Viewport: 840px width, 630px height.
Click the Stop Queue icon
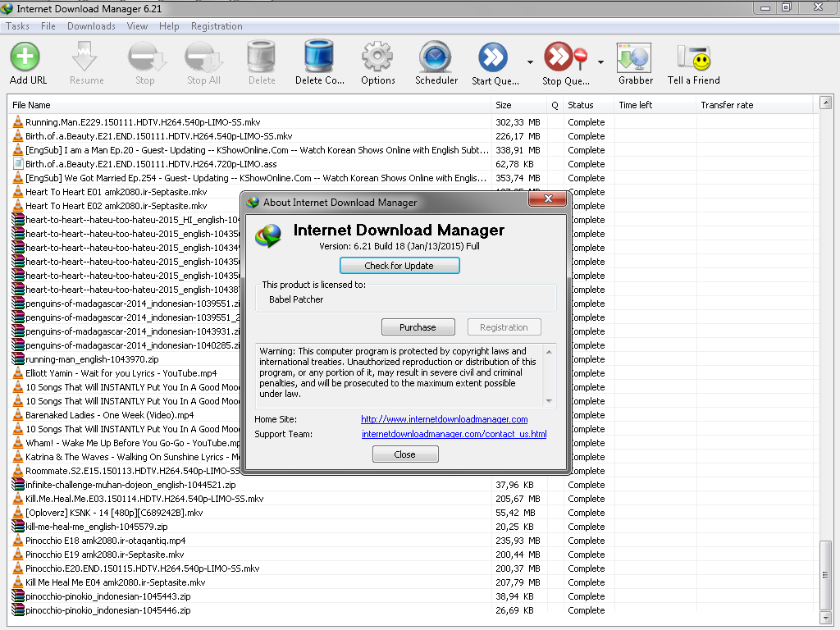point(564,57)
